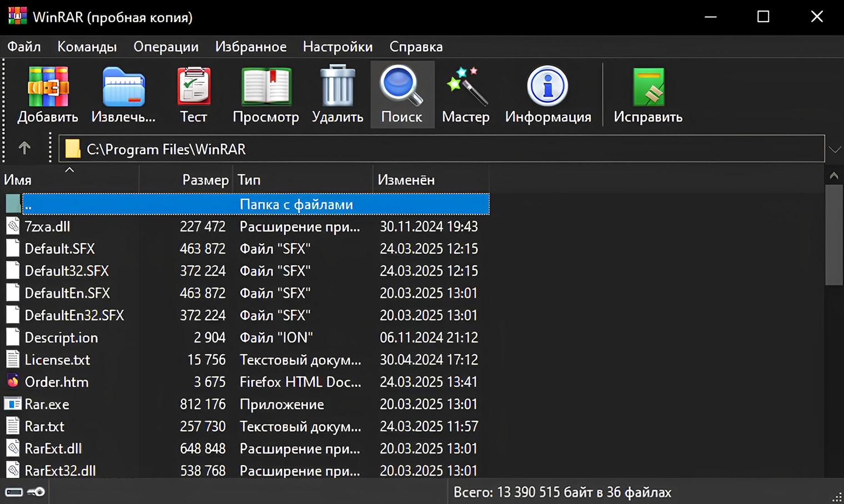Sort files by Изменён column header
Image resolution: width=844 pixels, height=504 pixels.
[x=431, y=179]
